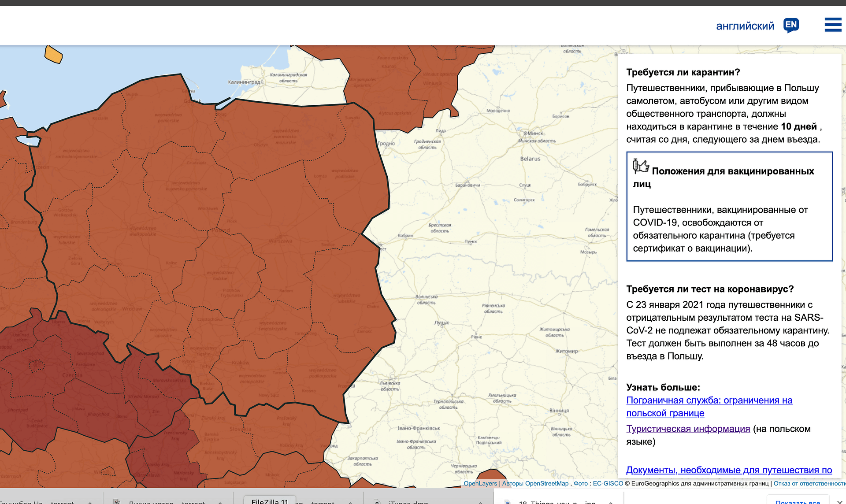
Task: Open the iTunes.dmg download item
Action: [408, 502]
